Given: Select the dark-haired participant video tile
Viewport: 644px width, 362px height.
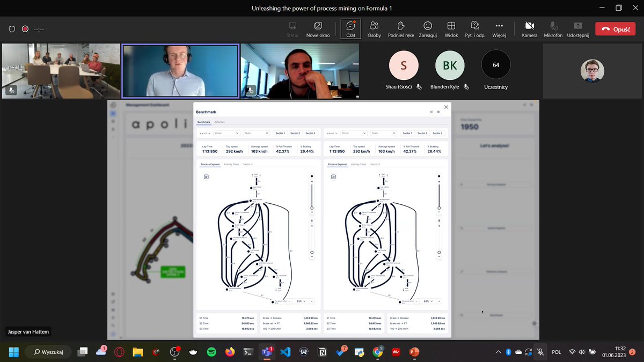Looking at the screenshot, I should 299,71.
